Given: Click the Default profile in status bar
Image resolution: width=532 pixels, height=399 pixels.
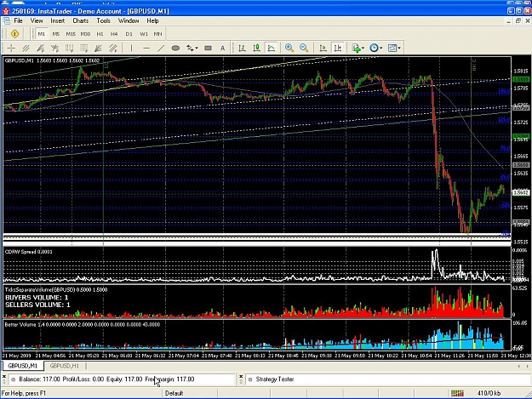Looking at the screenshot, I should 174,393.
